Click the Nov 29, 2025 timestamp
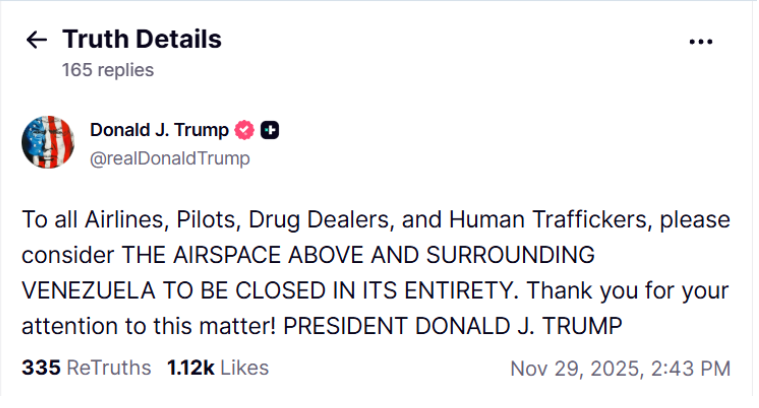 (x=620, y=368)
